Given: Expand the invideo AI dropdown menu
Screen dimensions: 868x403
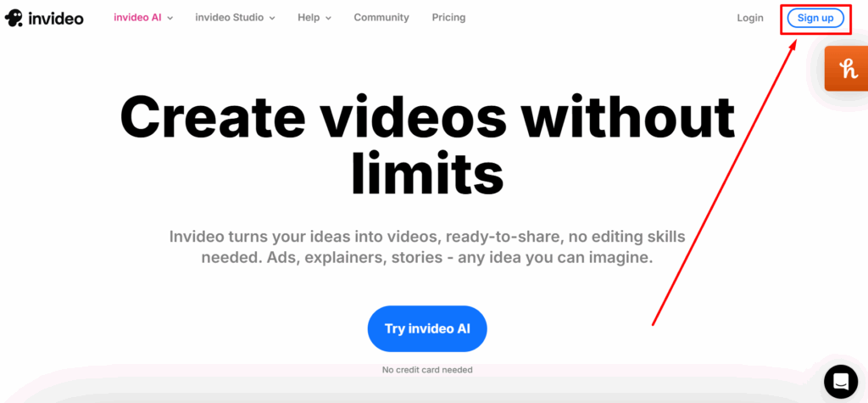Looking at the screenshot, I should point(143,18).
